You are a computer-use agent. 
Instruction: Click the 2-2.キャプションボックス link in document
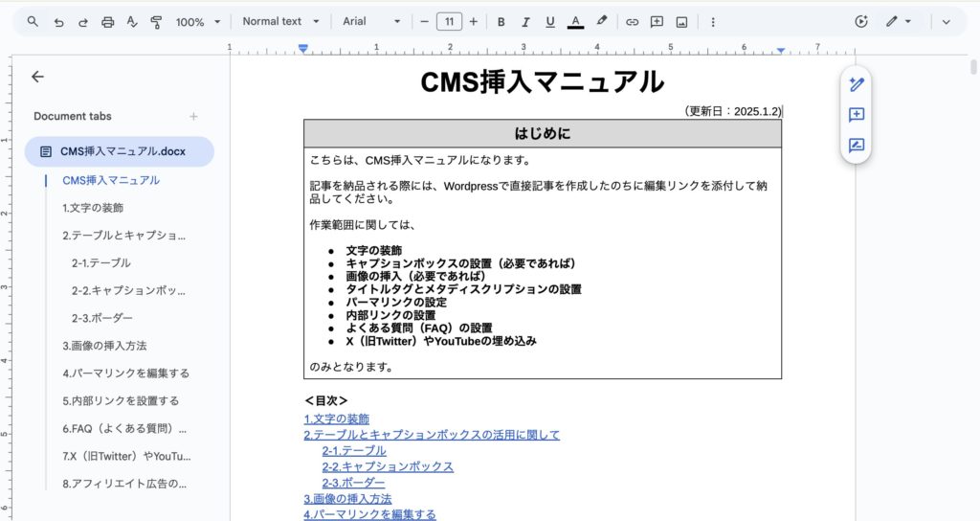(x=388, y=466)
